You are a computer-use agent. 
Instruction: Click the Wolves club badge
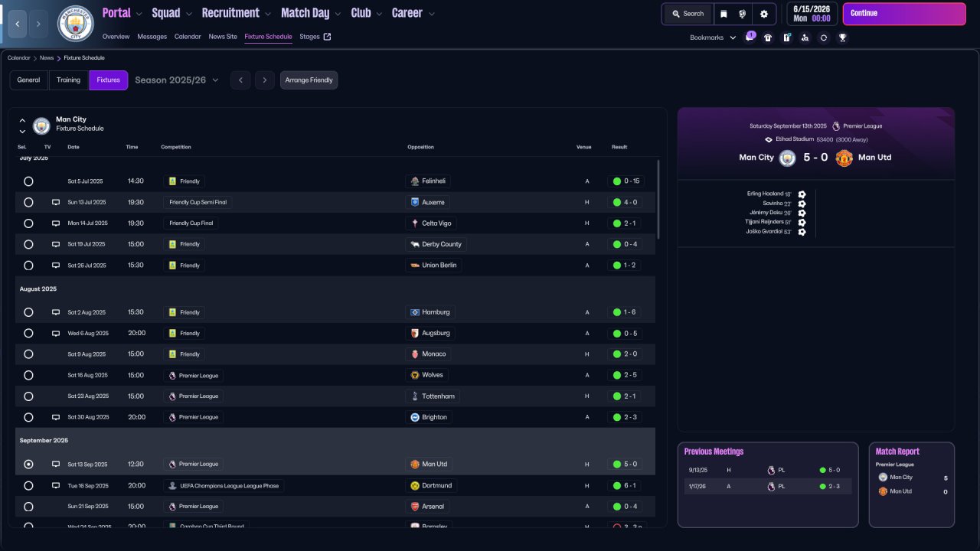415,375
